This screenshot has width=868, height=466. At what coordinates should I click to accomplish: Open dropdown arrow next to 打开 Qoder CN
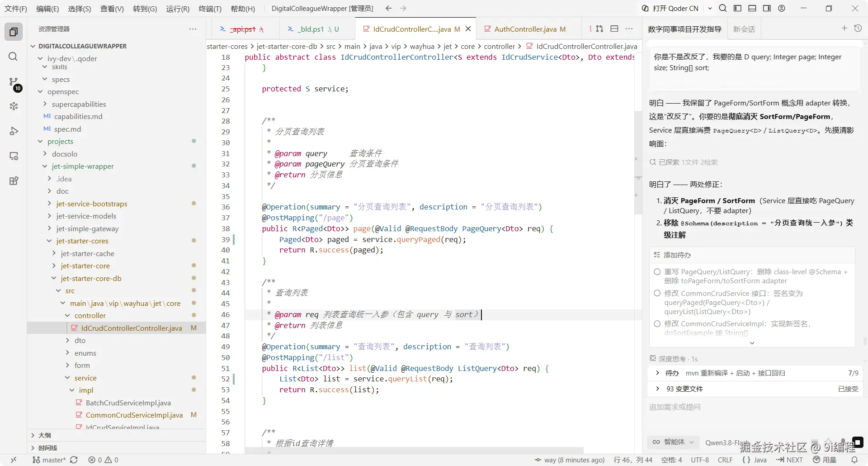pos(710,8)
